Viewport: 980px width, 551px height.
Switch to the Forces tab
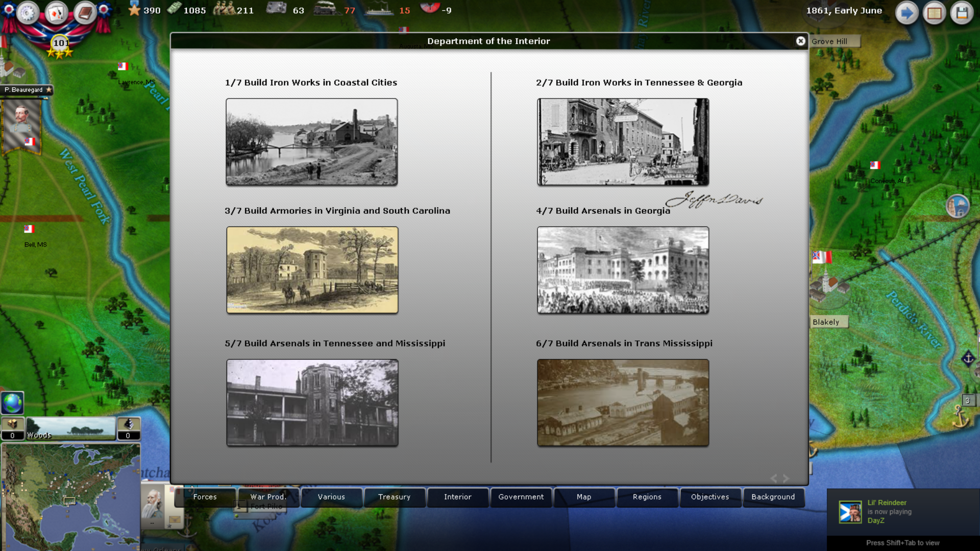205,497
